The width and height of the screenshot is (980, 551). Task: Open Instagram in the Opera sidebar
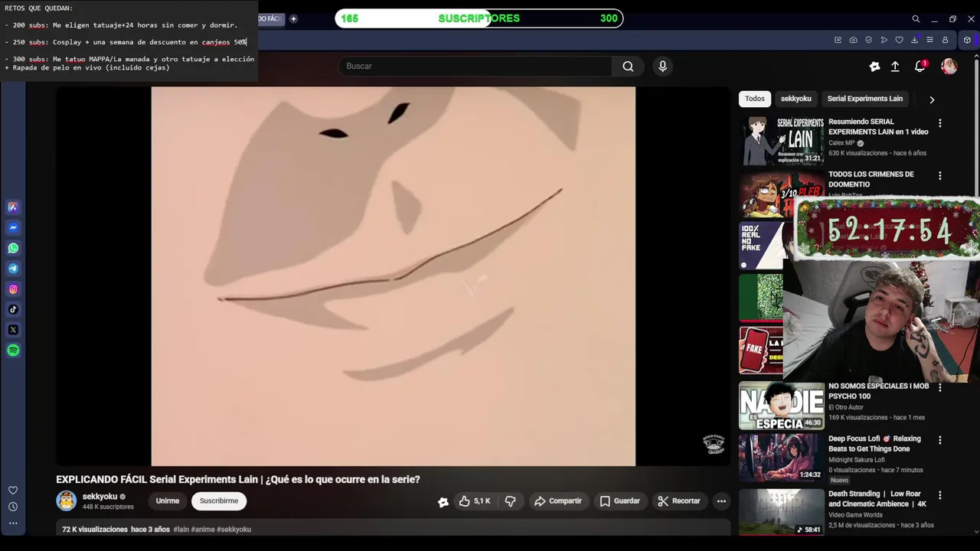click(x=13, y=289)
